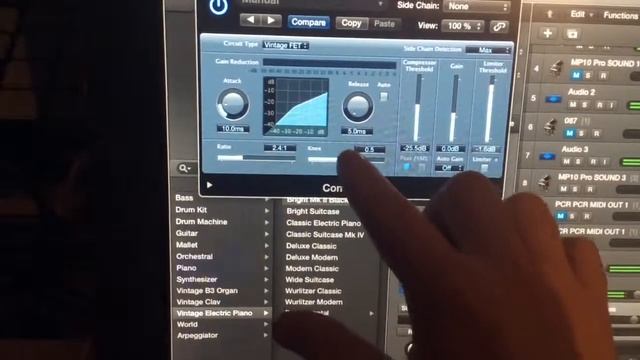Click the duplicate track icon next to plus
The width and height of the screenshot is (640, 360).
coord(572,33)
